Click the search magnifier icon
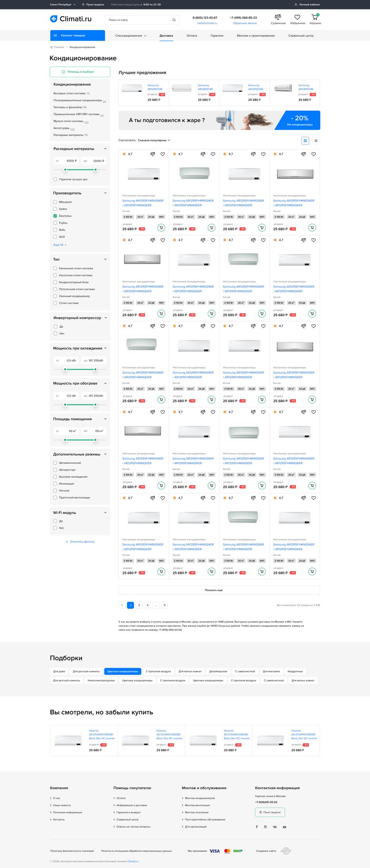The width and height of the screenshot is (370, 868). point(174,20)
